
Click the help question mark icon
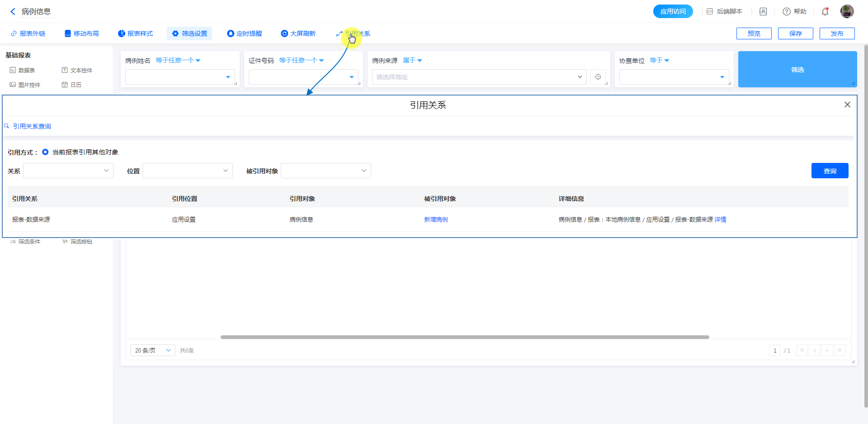[x=787, y=11]
